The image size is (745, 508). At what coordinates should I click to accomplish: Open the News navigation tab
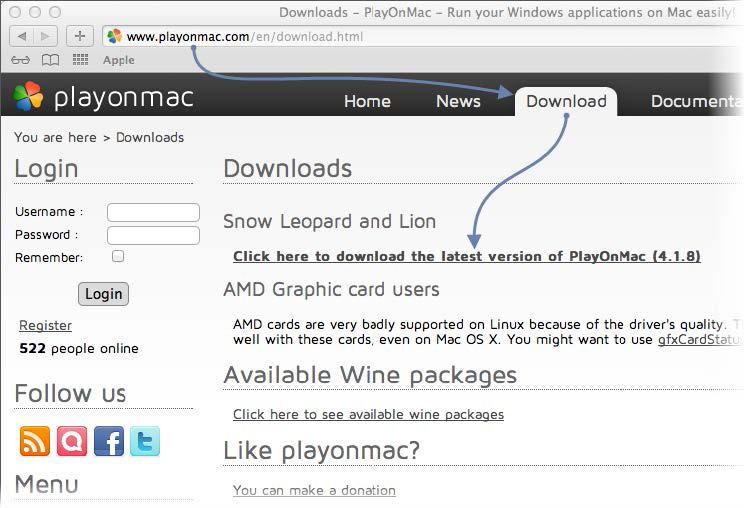[458, 101]
